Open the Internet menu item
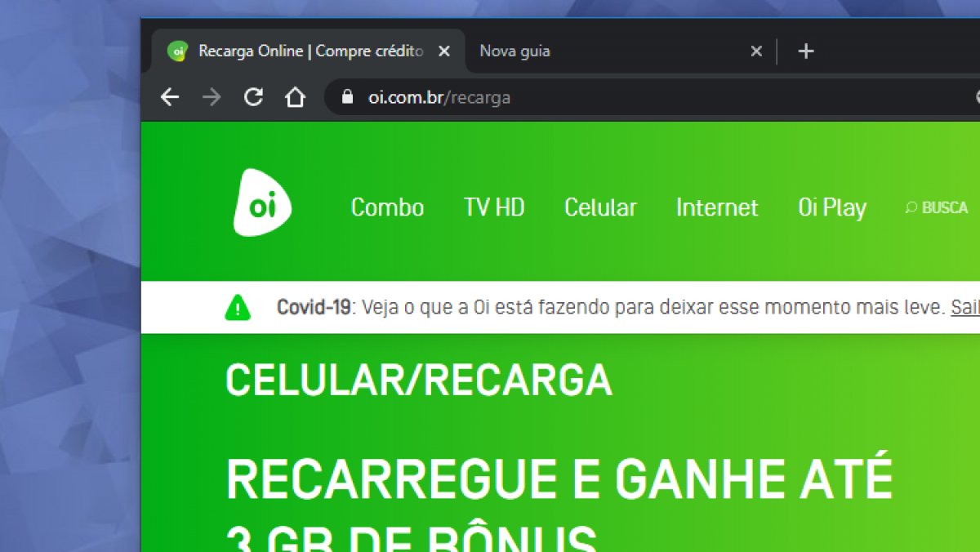 pyautogui.click(x=717, y=207)
